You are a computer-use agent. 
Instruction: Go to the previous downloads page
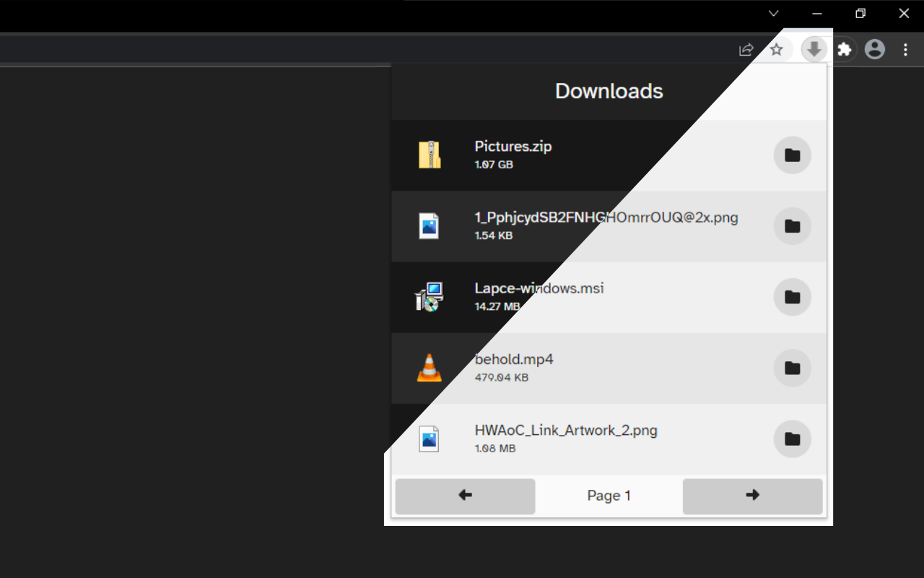click(465, 496)
